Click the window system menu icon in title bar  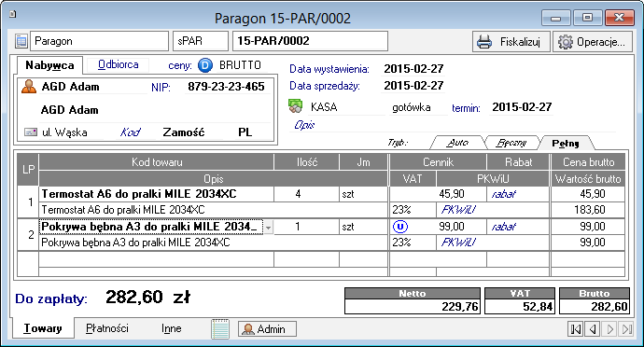(12, 14)
